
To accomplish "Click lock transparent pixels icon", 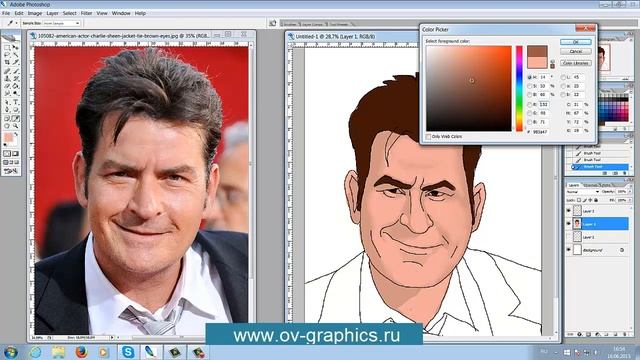I will click(x=579, y=200).
